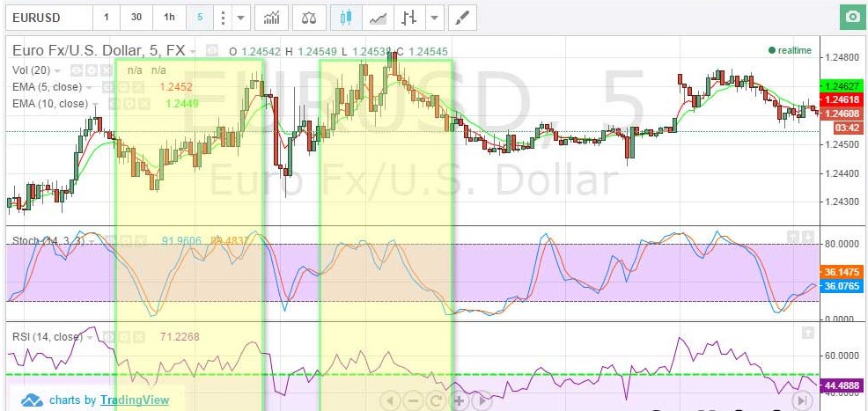Hide the Vol (20) indicator with eye icon
The width and height of the screenshot is (868, 411).
pyautogui.click(x=77, y=70)
